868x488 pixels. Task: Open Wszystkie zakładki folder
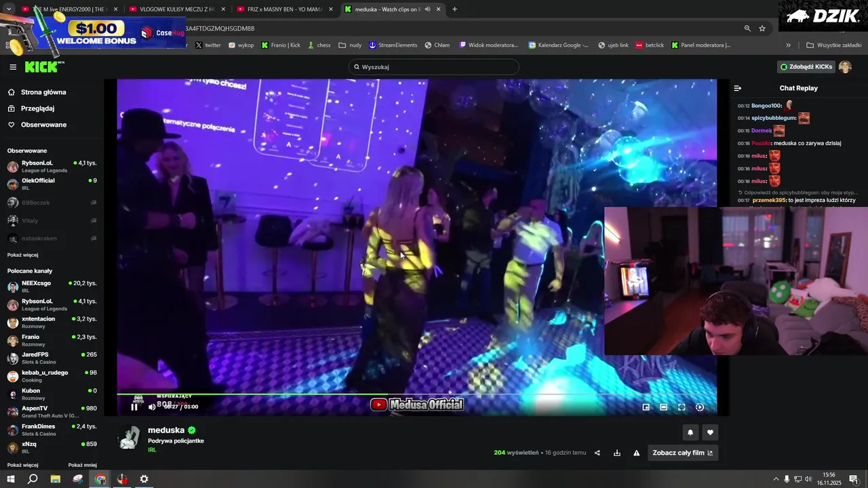(834, 45)
